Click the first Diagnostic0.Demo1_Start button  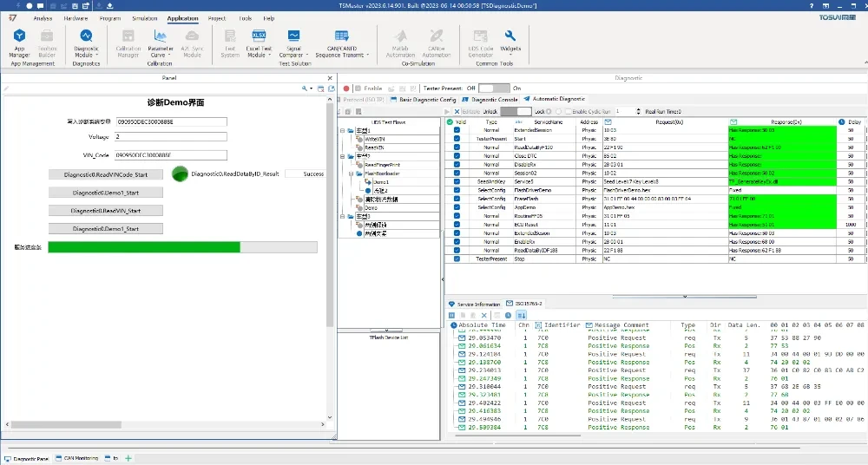click(x=106, y=193)
